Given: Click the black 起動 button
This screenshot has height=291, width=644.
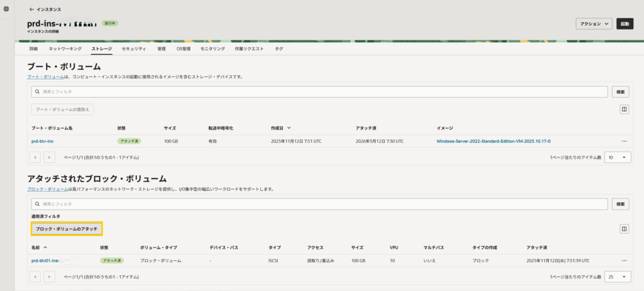Looking at the screenshot, I should (x=625, y=23).
